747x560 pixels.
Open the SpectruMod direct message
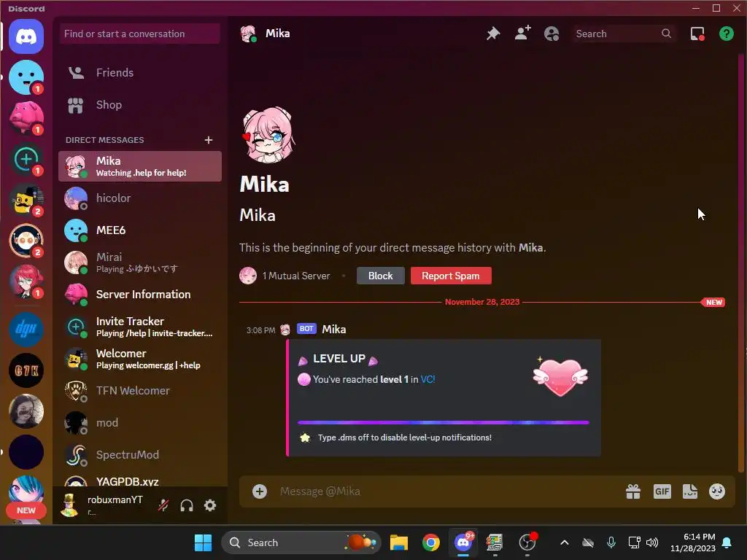(x=140, y=455)
